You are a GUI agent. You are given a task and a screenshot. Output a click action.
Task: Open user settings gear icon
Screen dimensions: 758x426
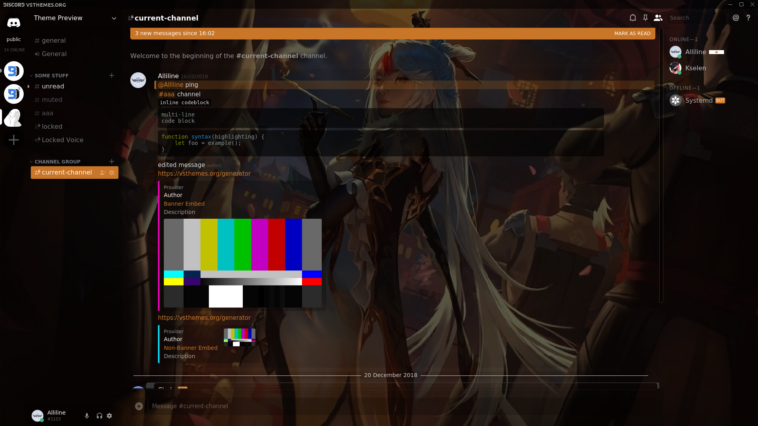click(110, 415)
